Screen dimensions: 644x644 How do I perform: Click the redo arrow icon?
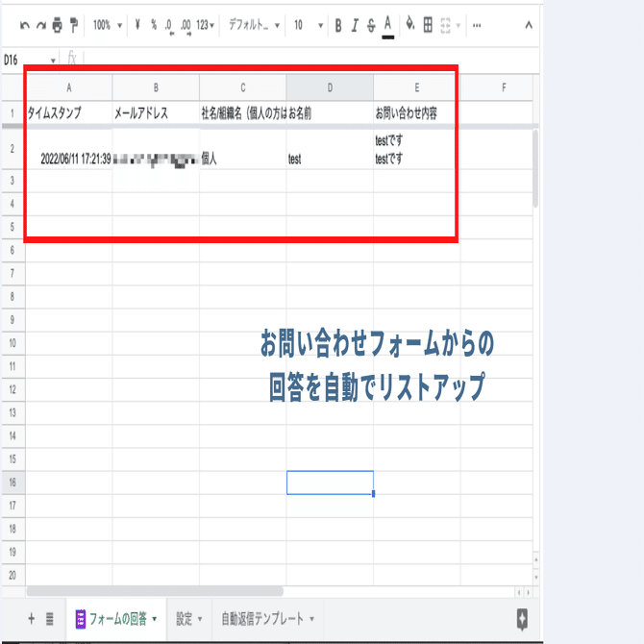tap(41, 25)
